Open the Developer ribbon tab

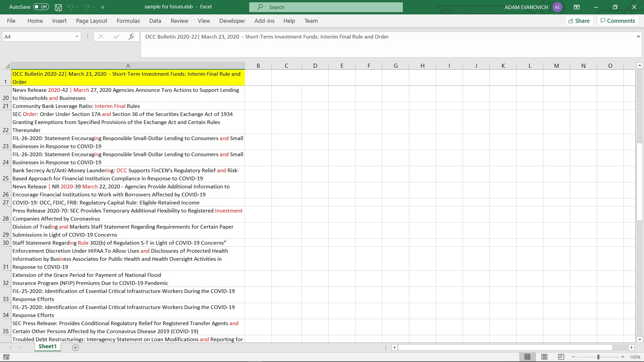[232, 21]
